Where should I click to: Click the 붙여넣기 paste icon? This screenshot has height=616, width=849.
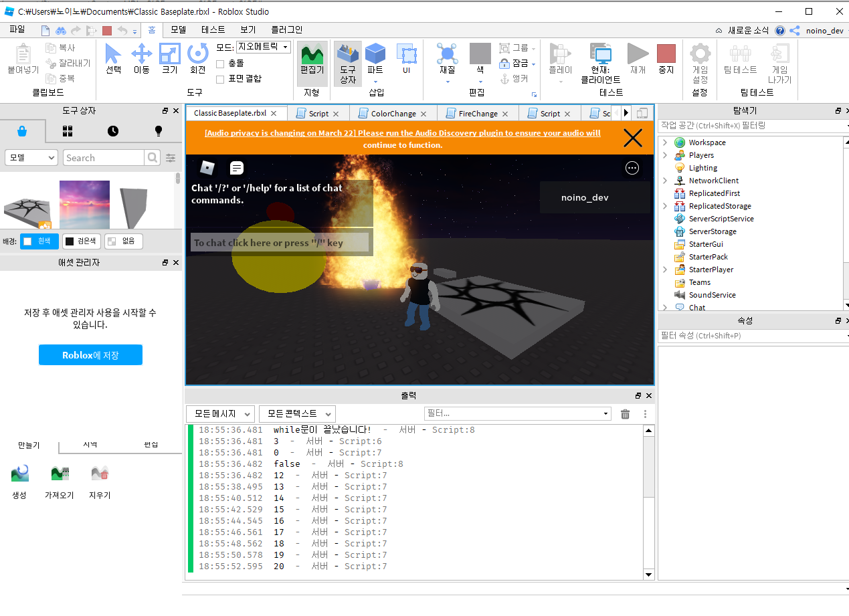(x=23, y=59)
